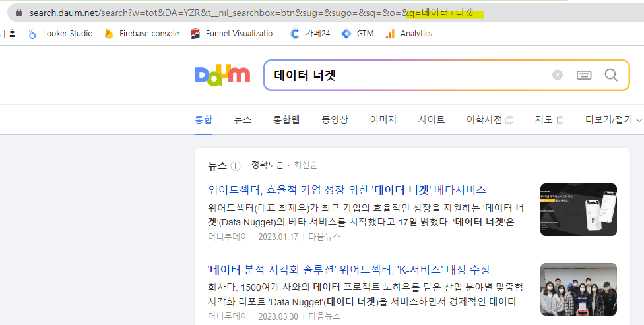Switch to the 통합웹 tab
Image resolution: width=644 pixels, height=325 pixels.
(x=286, y=119)
